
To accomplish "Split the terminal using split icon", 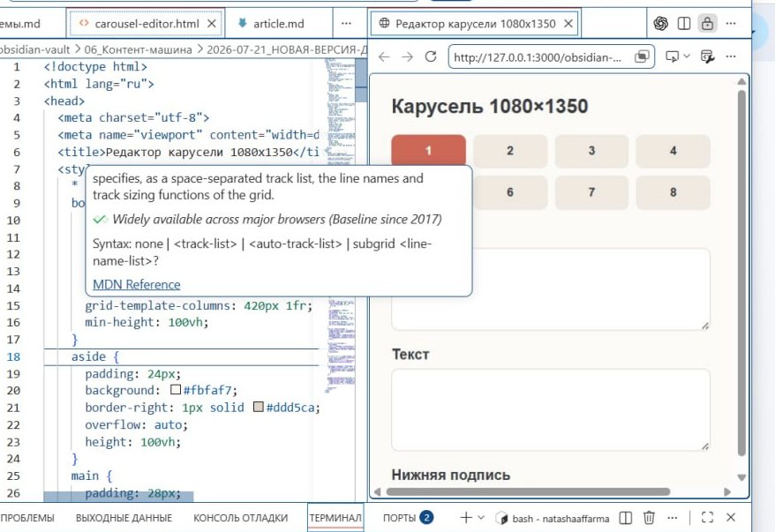I will tap(626, 518).
